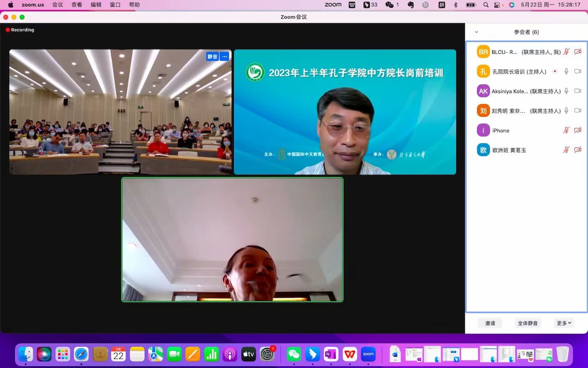Open Calendar from the Dock
The width and height of the screenshot is (588, 368).
click(x=119, y=354)
